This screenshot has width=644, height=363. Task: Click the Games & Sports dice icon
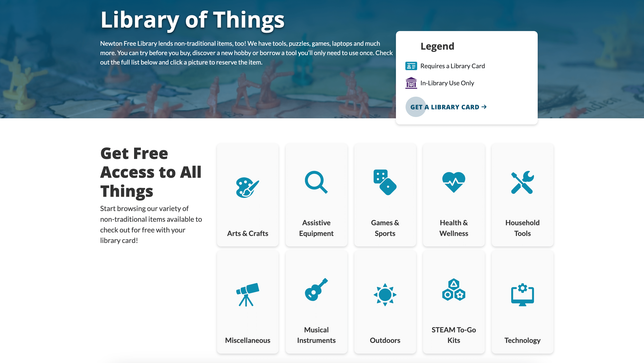coord(385,182)
